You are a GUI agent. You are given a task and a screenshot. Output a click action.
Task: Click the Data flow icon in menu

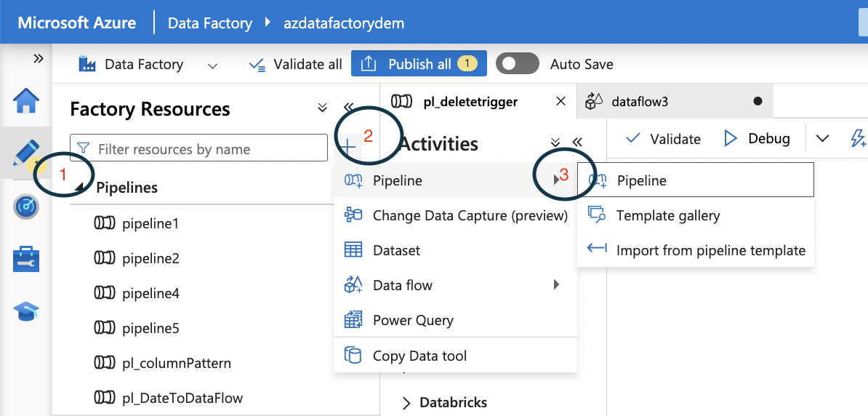pos(353,284)
